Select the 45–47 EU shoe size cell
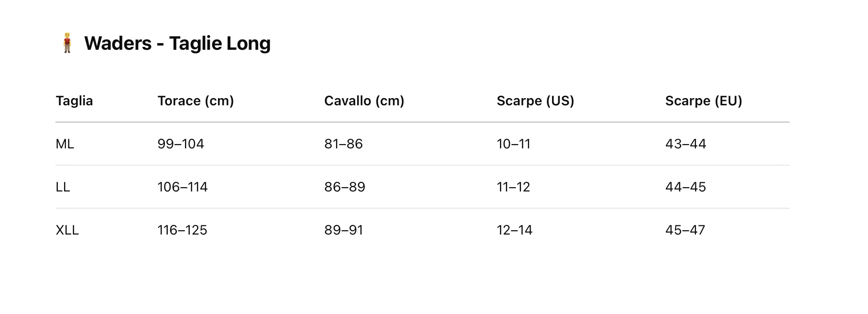 685,230
